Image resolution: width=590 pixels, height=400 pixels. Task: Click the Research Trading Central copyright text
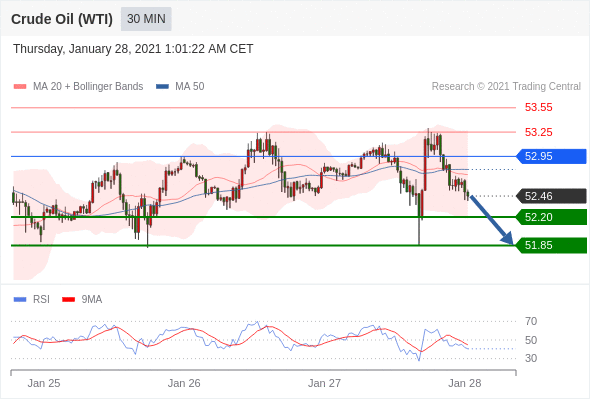pyautogui.click(x=506, y=87)
